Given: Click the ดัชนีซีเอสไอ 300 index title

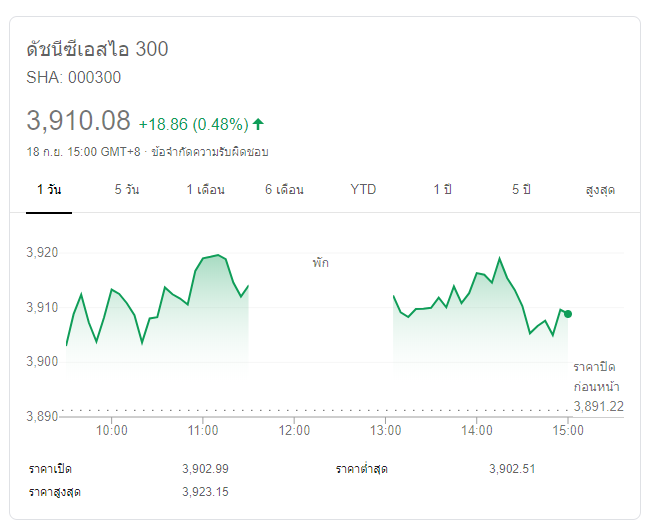Looking at the screenshot, I should tap(97, 49).
